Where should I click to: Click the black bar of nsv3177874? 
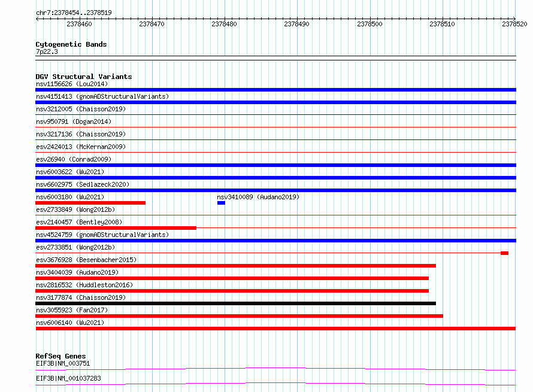pos(235,303)
